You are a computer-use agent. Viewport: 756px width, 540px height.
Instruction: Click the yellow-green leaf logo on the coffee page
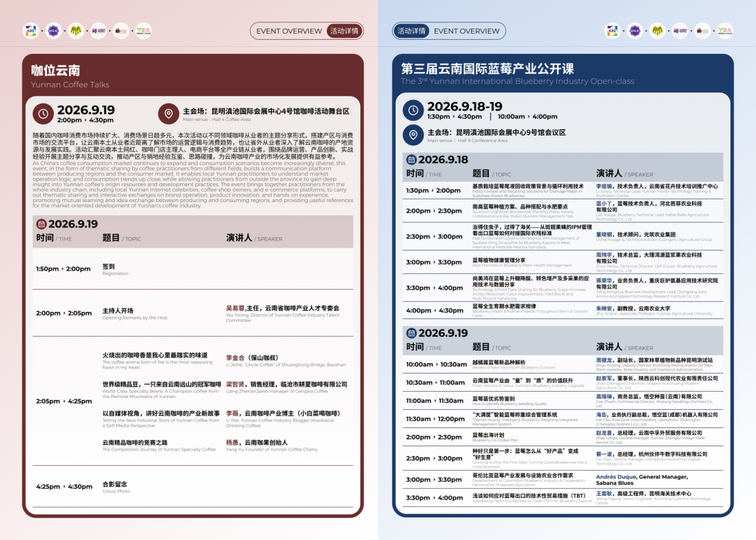[76, 31]
